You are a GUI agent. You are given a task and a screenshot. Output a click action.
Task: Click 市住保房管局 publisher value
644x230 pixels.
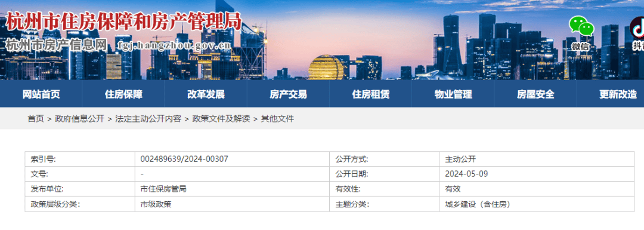click(x=163, y=189)
